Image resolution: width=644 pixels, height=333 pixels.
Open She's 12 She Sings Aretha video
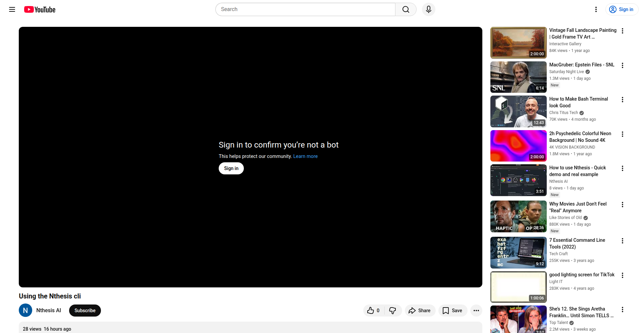click(519, 319)
